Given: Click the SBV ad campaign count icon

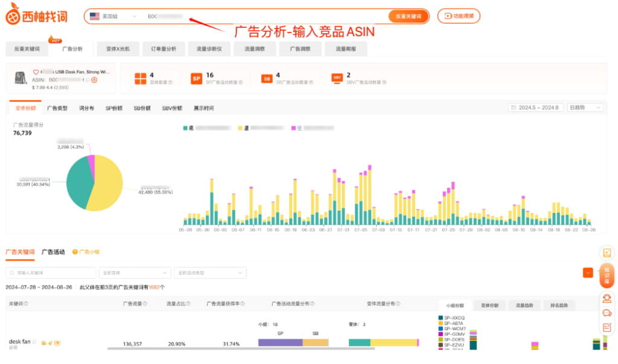Looking at the screenshot, I should 336,79.
